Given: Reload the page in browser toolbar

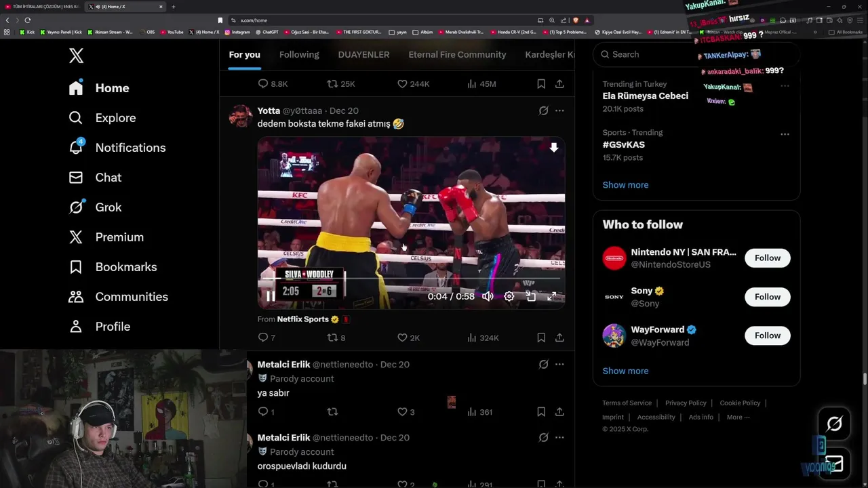Looking at the screenshot, I should tap(27, 20).
